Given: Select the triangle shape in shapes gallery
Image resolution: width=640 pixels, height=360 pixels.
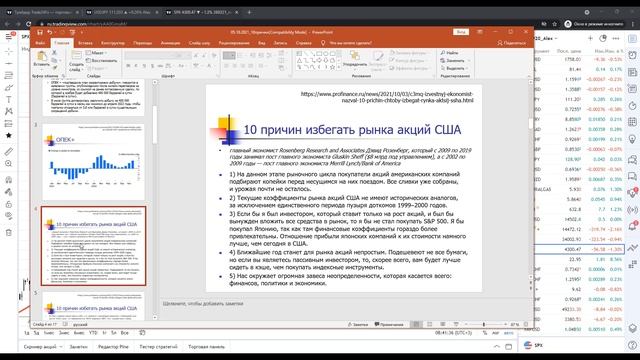Looking at the screenshot, I should coord(299,60).
